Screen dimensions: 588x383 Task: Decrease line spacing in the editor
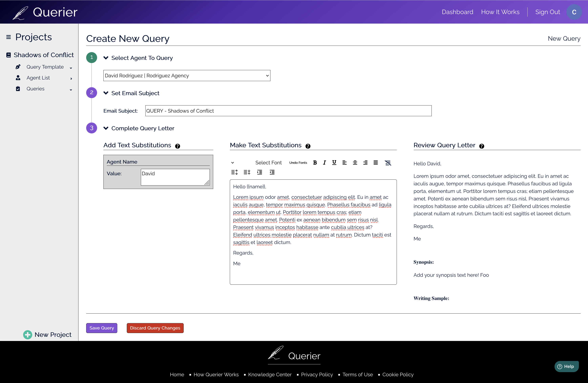coord(247,172)
